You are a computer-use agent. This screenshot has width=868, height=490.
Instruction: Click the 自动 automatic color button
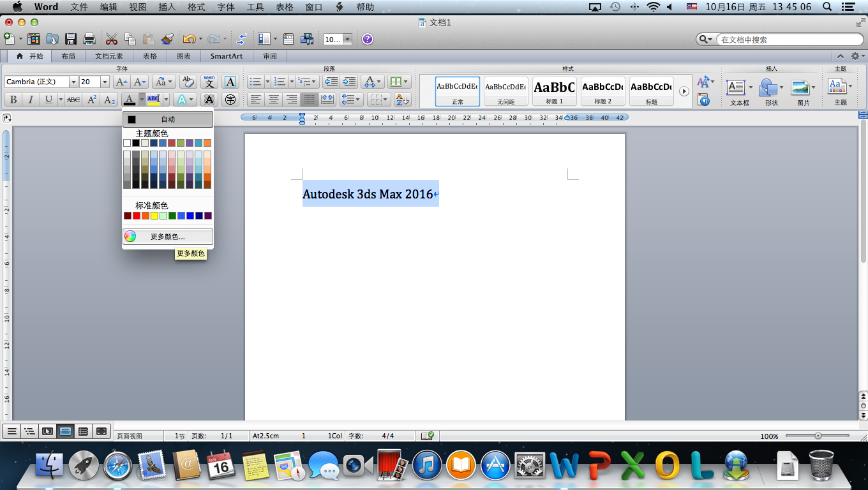(x=168, y=119)
